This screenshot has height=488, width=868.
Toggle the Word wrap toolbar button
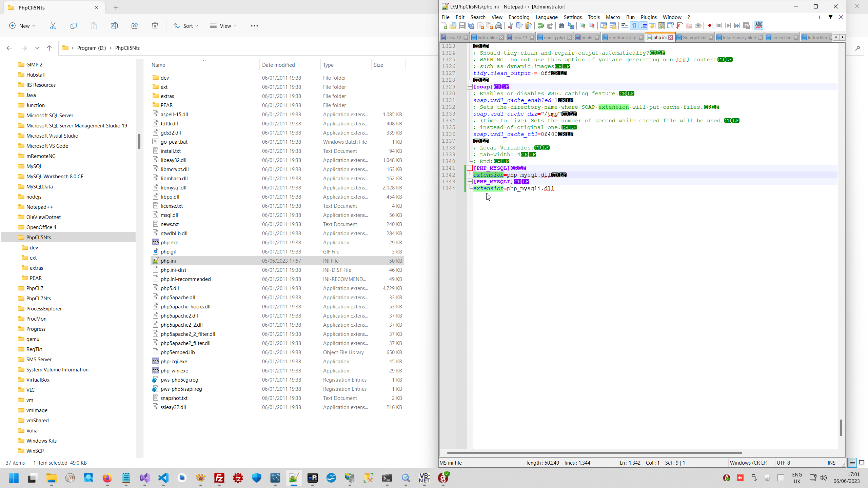tap(625, 26)
